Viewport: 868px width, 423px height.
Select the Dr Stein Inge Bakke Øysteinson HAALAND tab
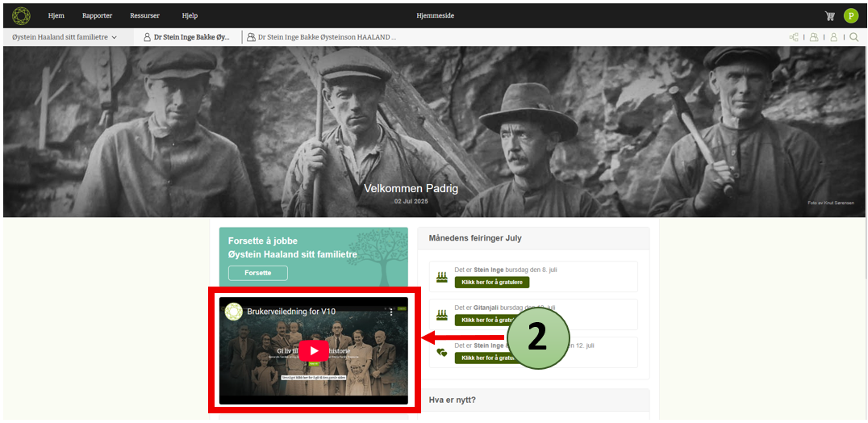[x=323, y=37]
